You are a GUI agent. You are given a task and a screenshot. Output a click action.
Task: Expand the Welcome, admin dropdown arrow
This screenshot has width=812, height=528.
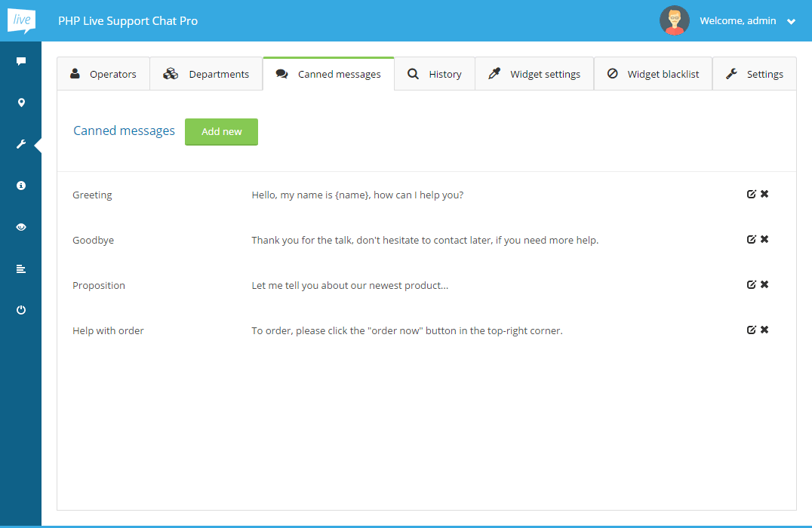tap(791, 22)
